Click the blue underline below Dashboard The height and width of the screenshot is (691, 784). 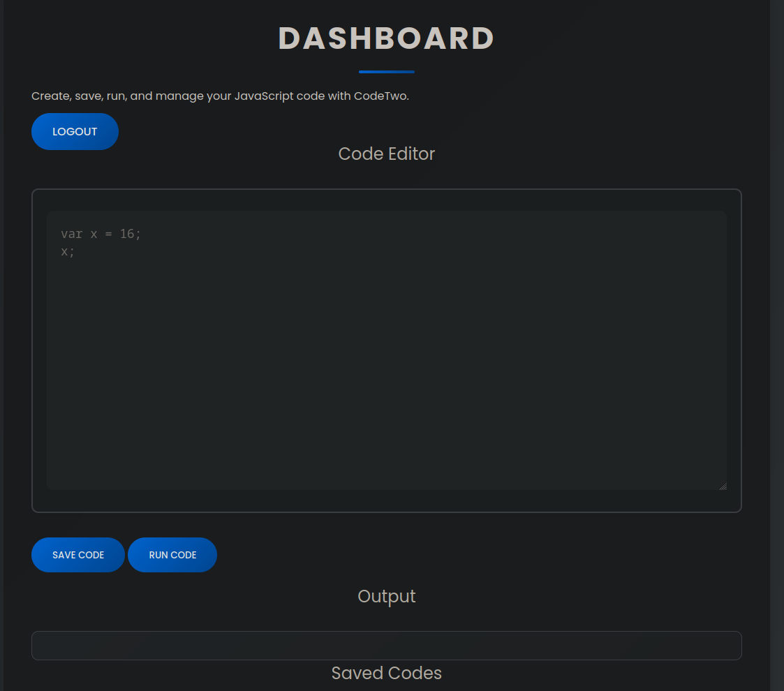(x=386, y=71)
